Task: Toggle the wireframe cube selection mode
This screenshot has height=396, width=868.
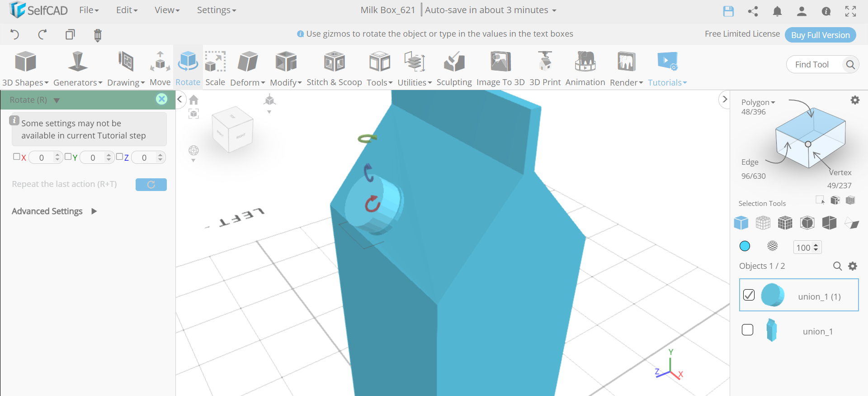Action: pos(763,223)
